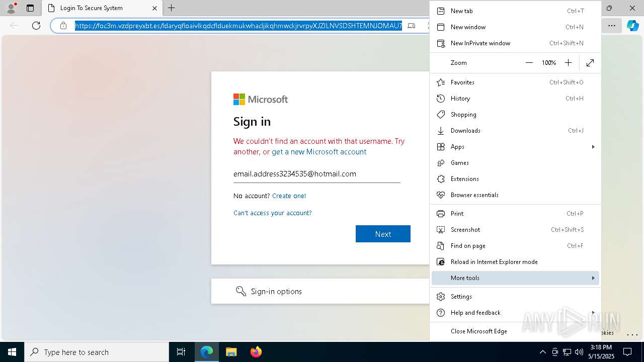Open Settings from the menu
Image resolution: width=644 pixels, height=362 pixels.
[x=515, y=297]
